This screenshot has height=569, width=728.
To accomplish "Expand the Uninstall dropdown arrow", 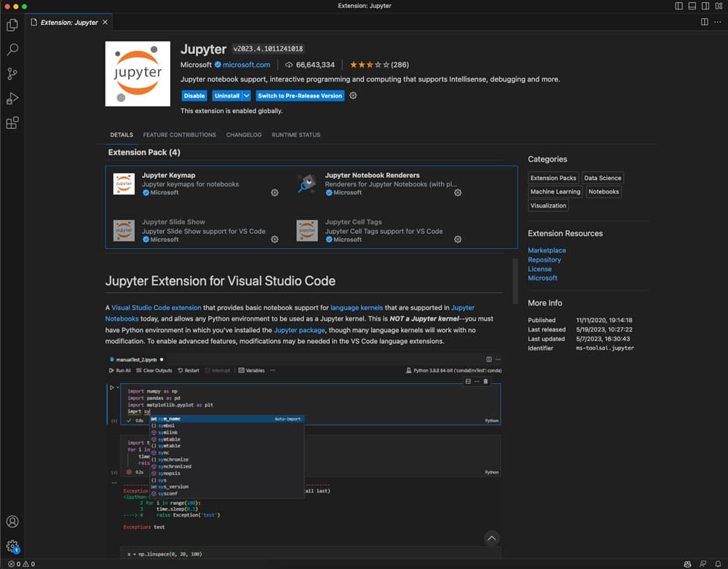I will (x=247, y=95).
